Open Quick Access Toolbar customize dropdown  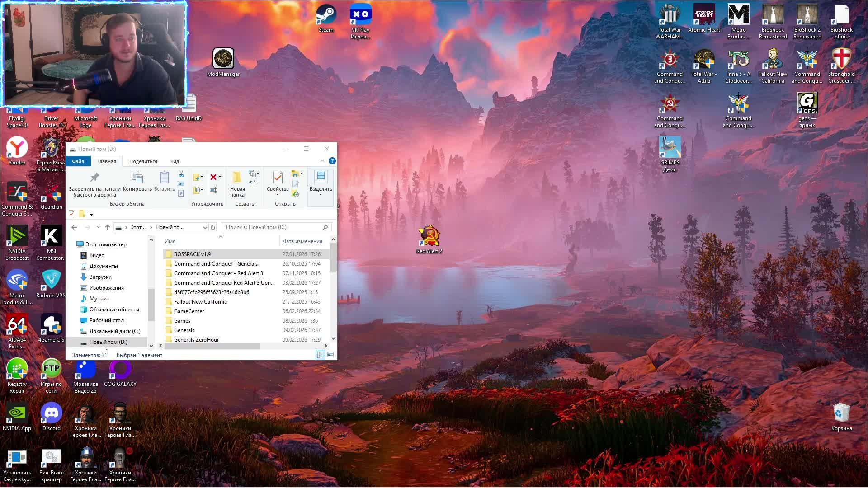click(91, 214)
